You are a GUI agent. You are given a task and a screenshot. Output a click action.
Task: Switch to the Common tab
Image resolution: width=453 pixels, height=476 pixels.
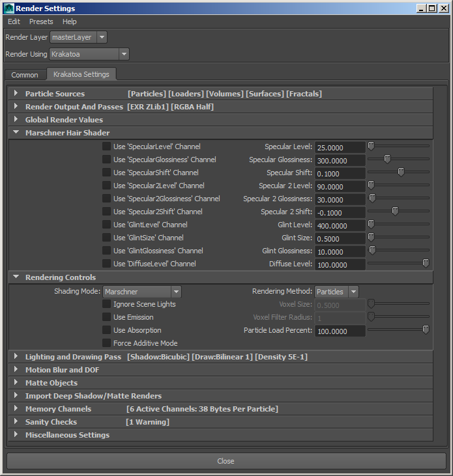pyautogui.click(x=25, y=75)
